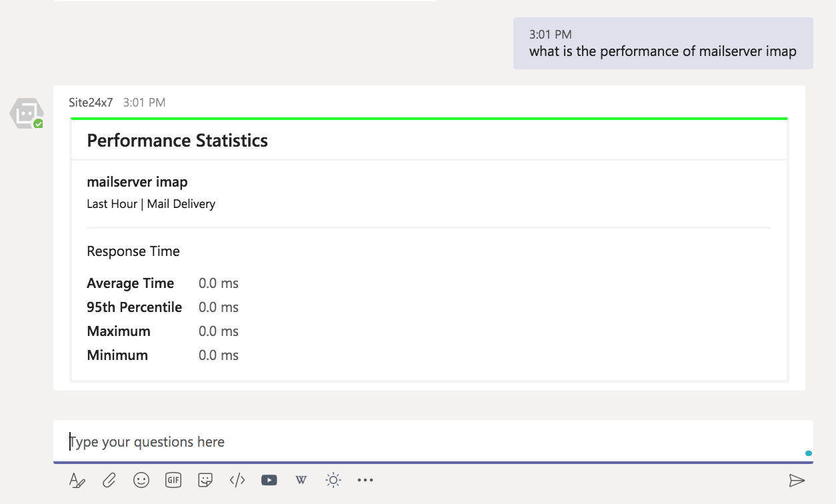Send the message with arrow button
Viewport: 836px width, 504px height.
coord(797,481)
